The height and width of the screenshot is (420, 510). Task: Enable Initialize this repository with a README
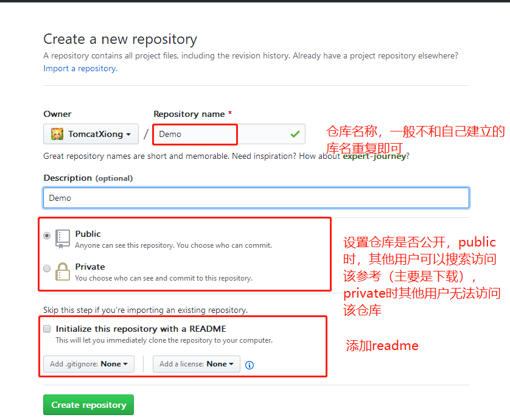pos(47,329)
